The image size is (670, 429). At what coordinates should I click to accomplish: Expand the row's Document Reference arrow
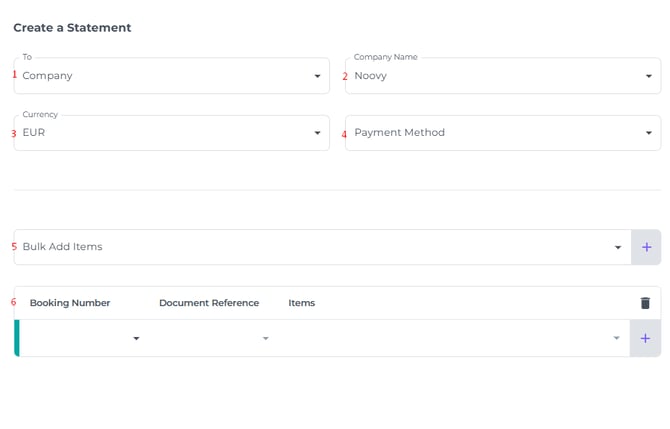tap(265, 339)
